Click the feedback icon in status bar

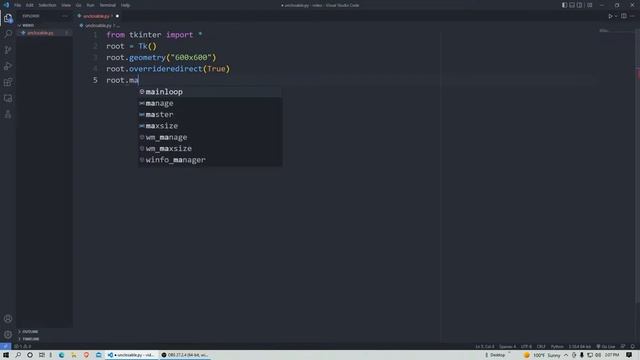[623, 347]
